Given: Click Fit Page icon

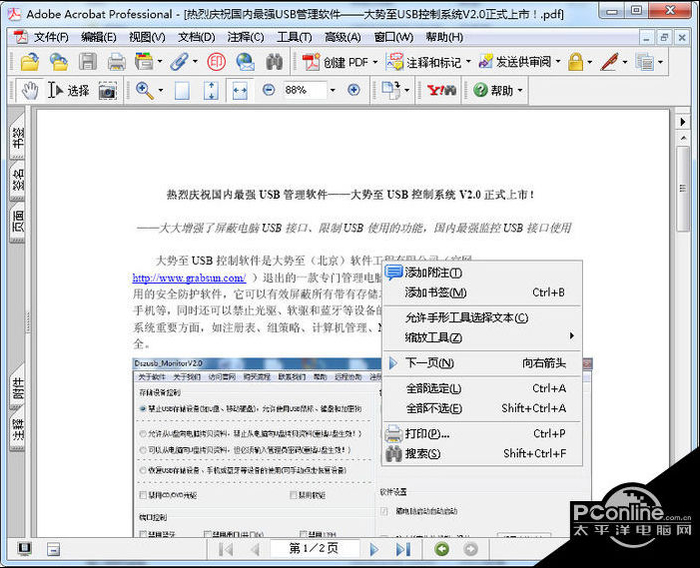Looking at the screenshot, I should [x=211, y=91].
